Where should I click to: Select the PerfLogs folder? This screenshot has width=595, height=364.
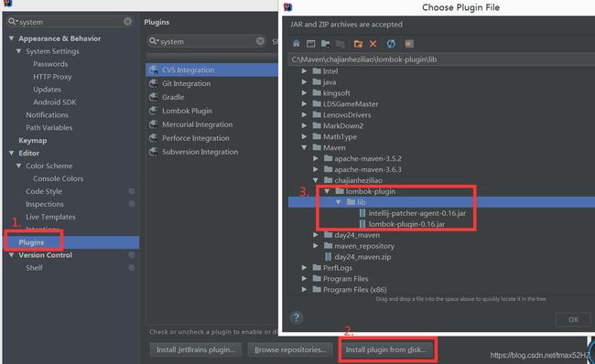tap(338, 268)
